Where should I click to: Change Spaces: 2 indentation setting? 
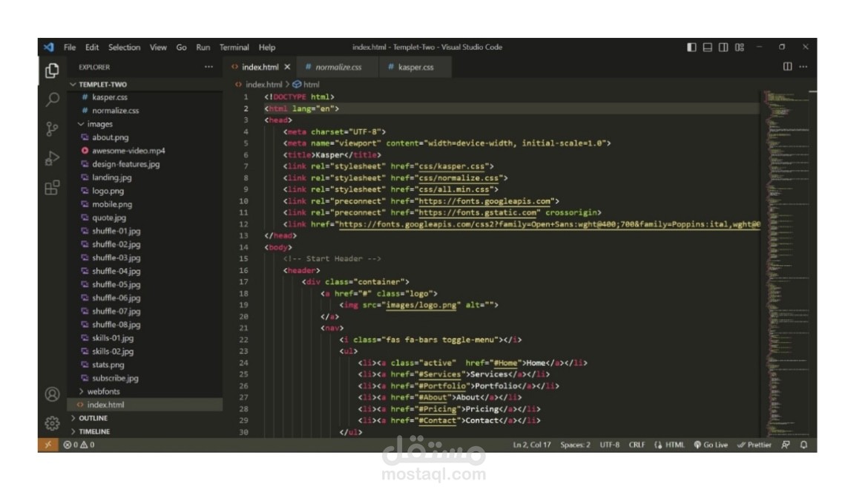[575, 445]
